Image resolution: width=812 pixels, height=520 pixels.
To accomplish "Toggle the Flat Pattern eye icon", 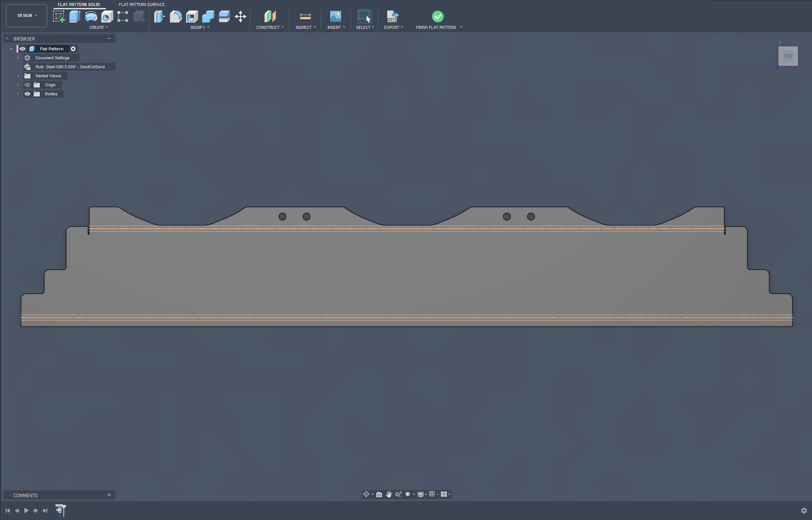I will [x=23, y=49].
